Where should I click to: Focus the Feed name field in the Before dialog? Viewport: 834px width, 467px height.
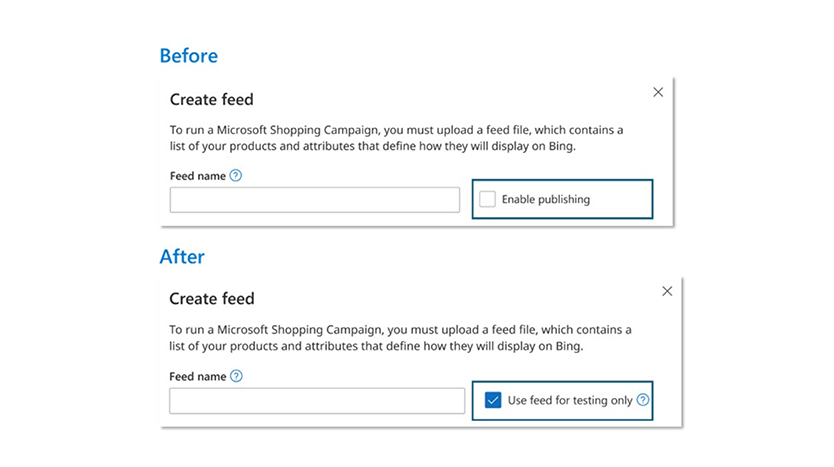point(314,200)
